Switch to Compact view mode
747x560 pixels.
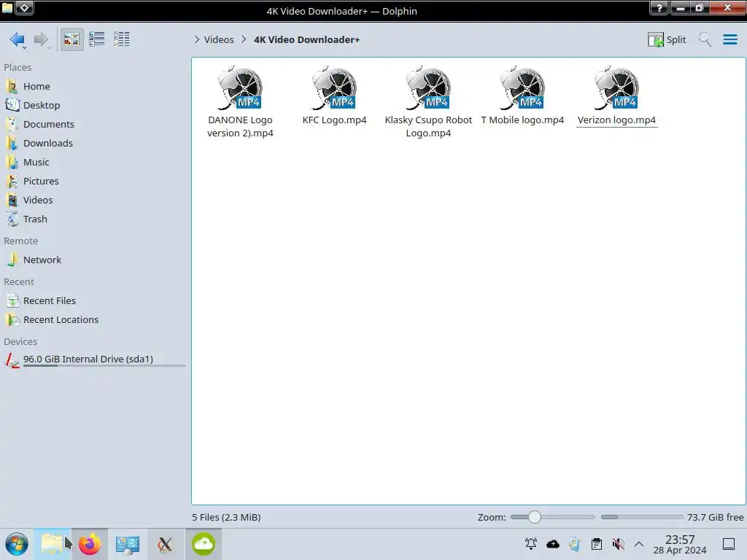(x=97, y=39)
